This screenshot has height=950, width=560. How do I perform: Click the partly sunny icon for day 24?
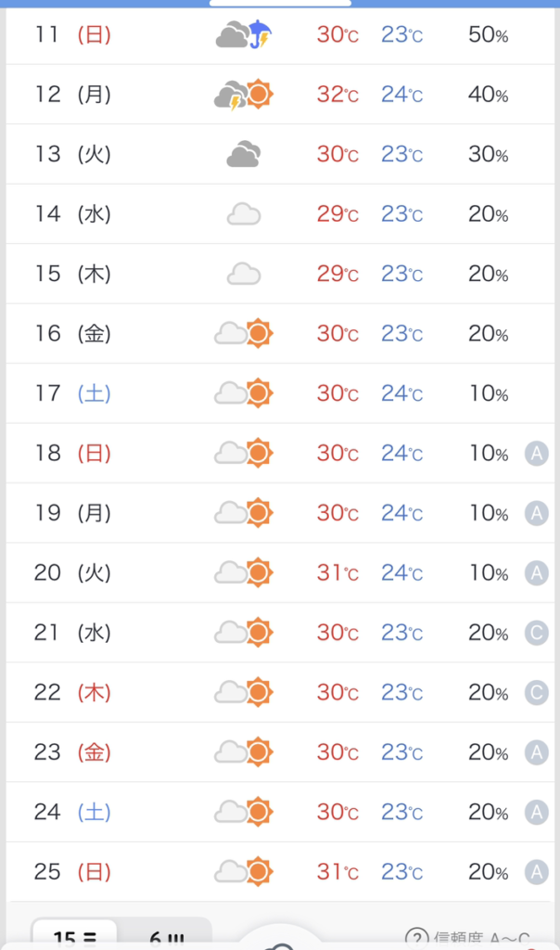point(244,812)
